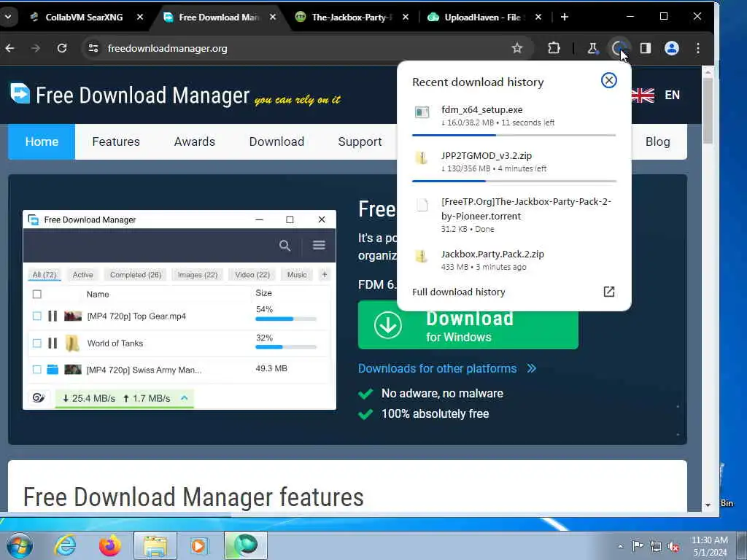Open the Features navigation item
The width and height of the screenshot is (747, 560).
click(x=116, y=141)
